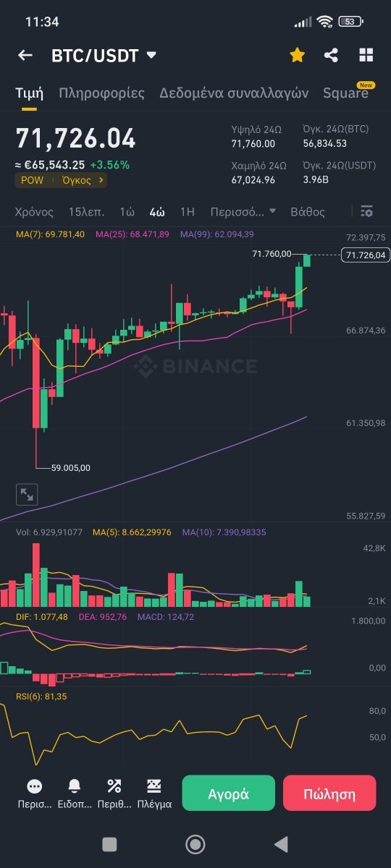Select the 1H timeframe option
The width and height of the screenshot is (391, 868).
188,212
